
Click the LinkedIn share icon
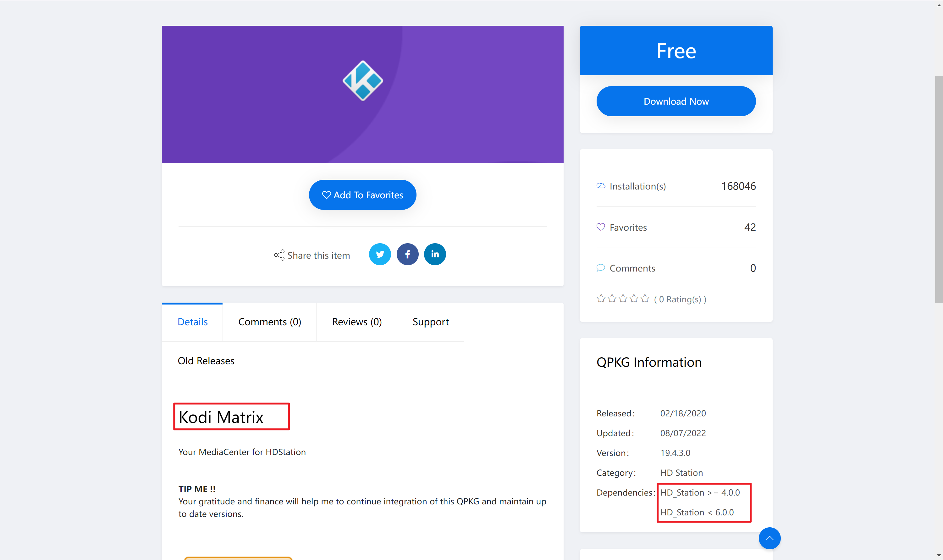point(435,254)
